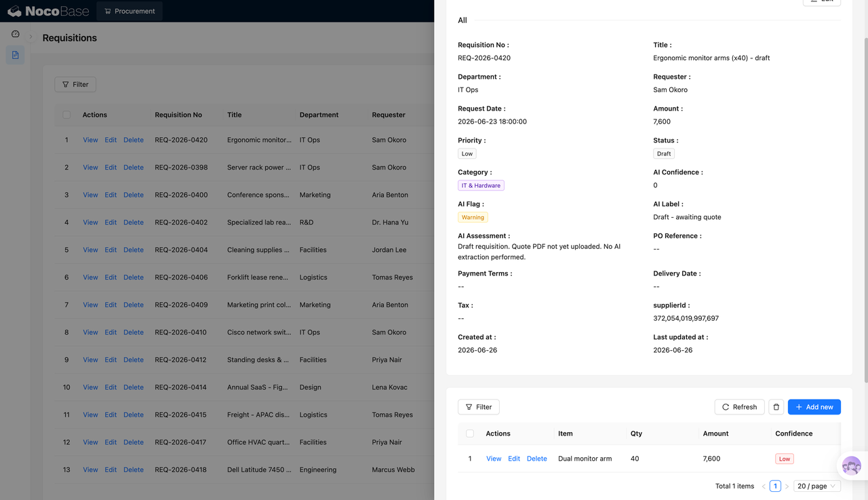Image resolution: width=868 pixels, height=500 pixels.
Task: Toggle select-all checkbox in line items table
Action: (x=470, y=434)
